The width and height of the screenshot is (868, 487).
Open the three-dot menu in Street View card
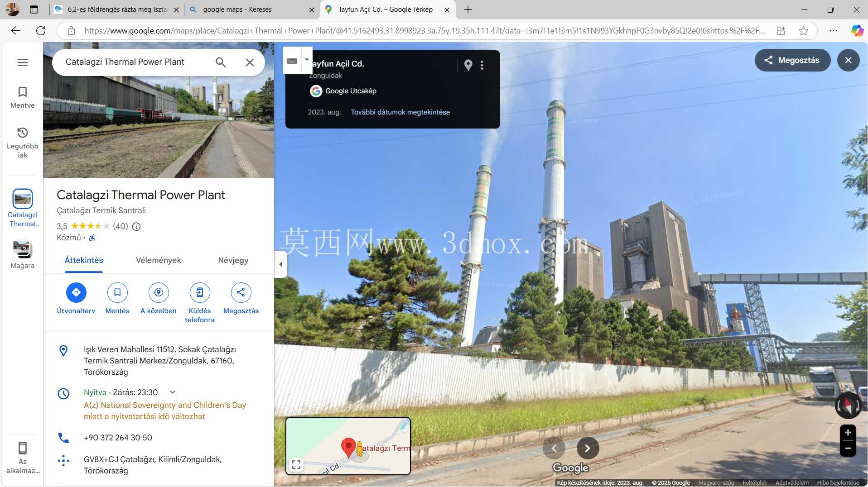coord(482,65)
